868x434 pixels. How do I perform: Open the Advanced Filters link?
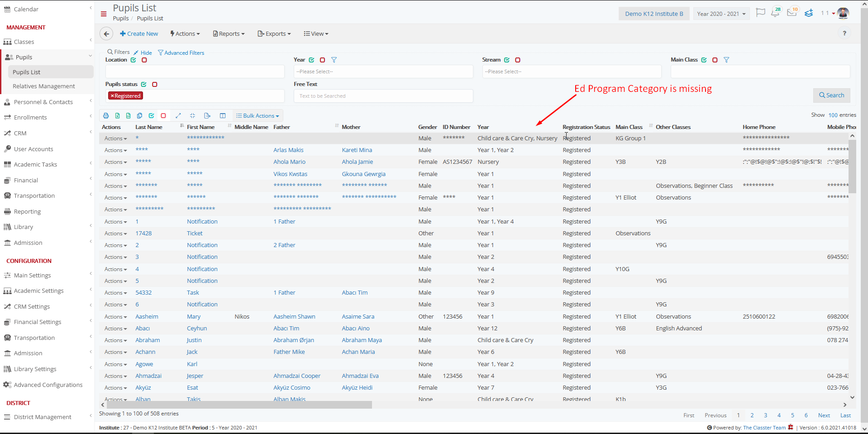181,53
